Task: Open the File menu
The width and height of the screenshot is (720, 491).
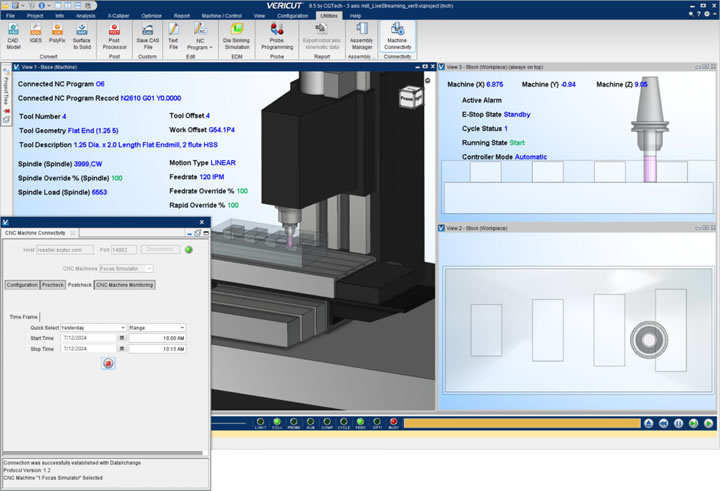Action: coord(10,16)
